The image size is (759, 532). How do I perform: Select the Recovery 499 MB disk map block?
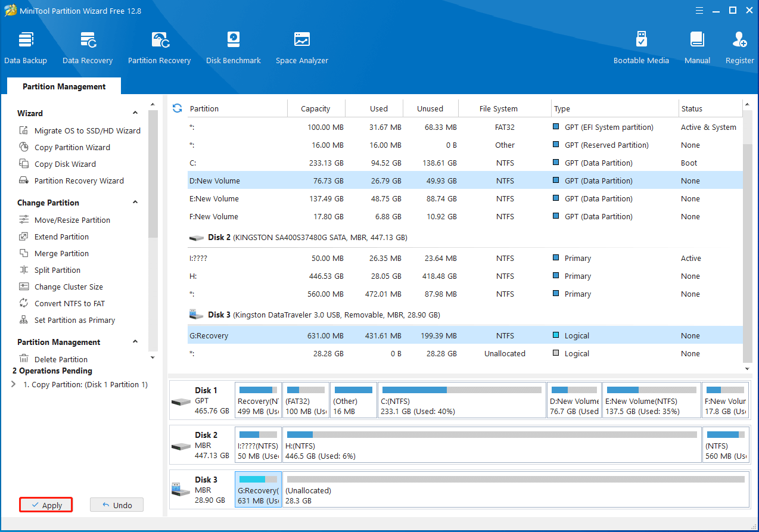point(258,400)
